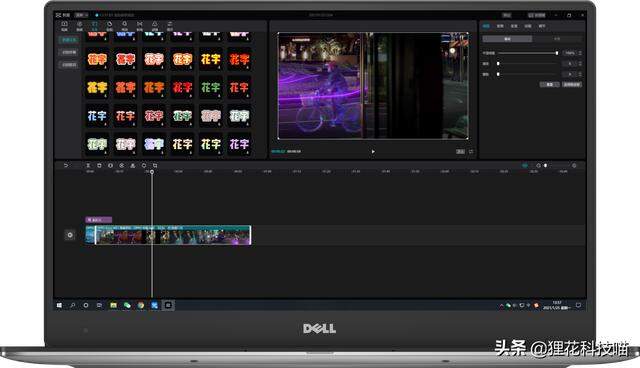
Task: Click the timeline zoom slider handle
Action: point(545,166)
